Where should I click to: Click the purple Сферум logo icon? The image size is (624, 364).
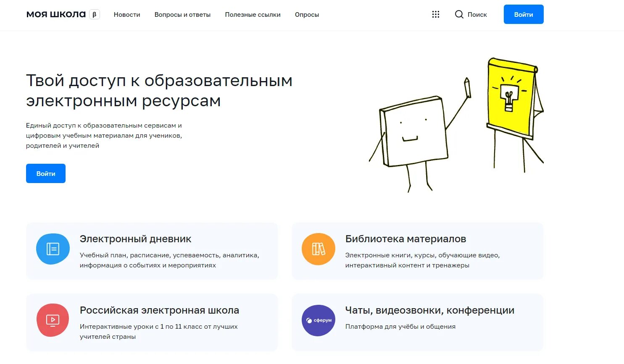[318, 320]
